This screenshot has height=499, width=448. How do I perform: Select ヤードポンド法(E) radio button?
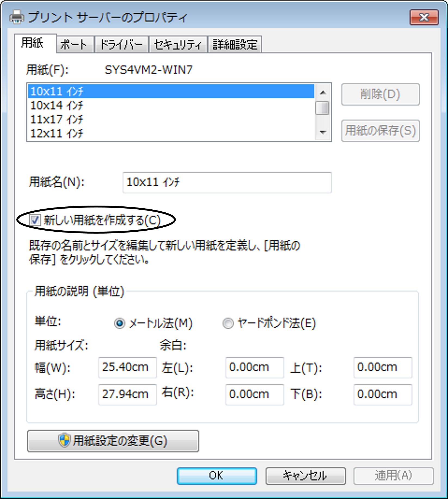pyautogui.click(x=228, y=323)
